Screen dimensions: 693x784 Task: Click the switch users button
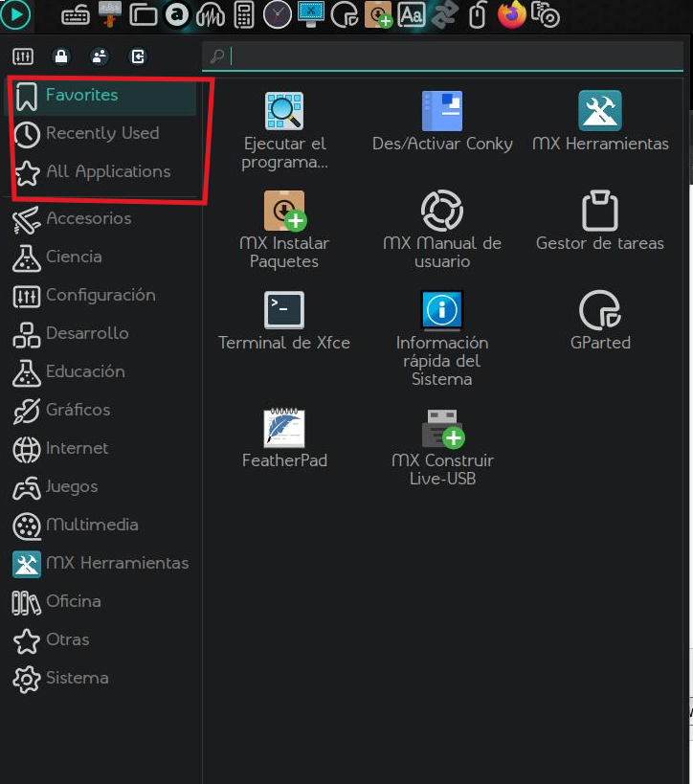click(x=99, y=56)
